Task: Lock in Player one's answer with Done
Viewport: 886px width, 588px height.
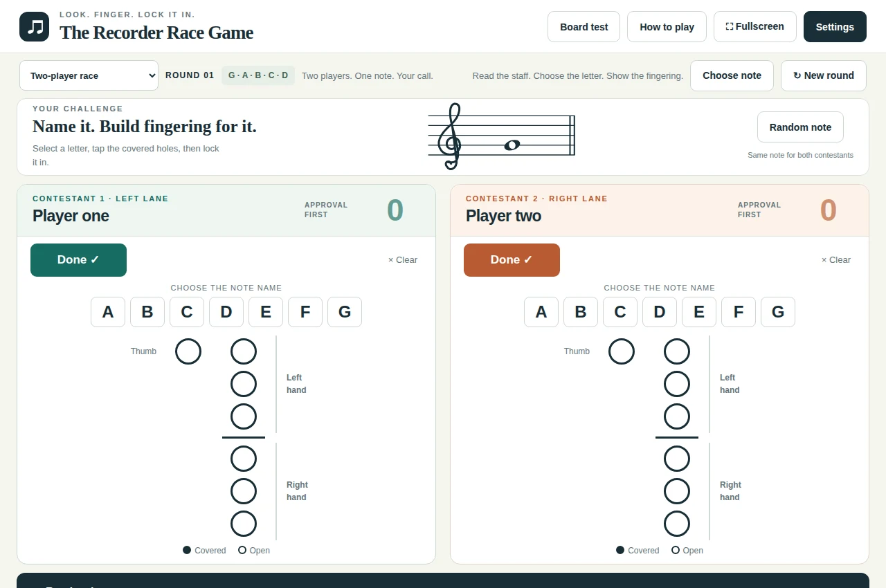Action: [78, 260]
